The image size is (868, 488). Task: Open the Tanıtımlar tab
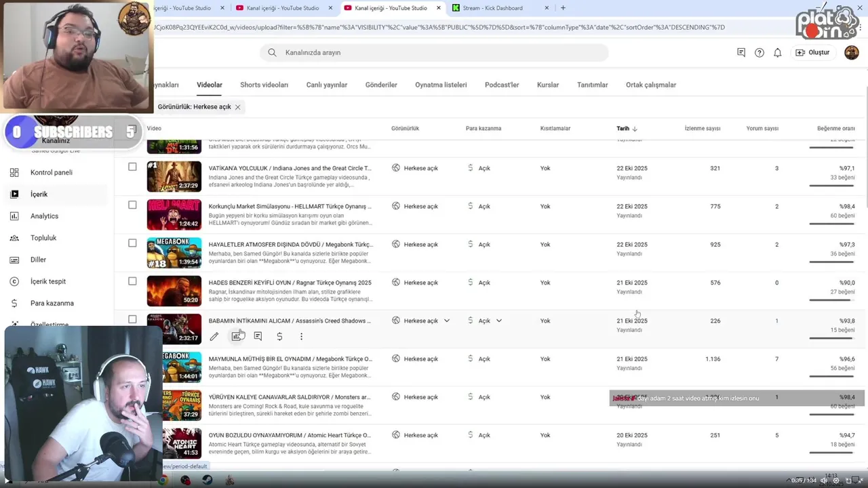(x=593, y=85)
